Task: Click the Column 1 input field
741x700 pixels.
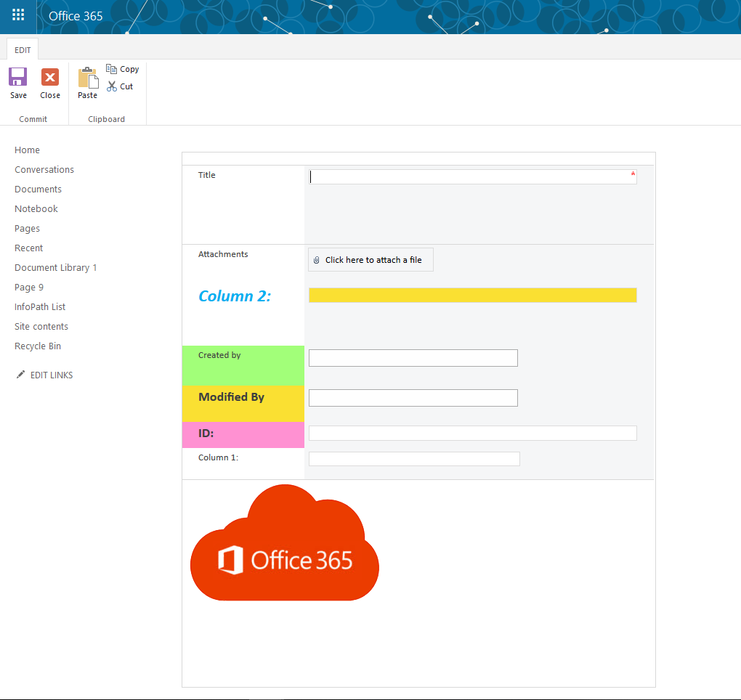Action: (x=414, y=459)
